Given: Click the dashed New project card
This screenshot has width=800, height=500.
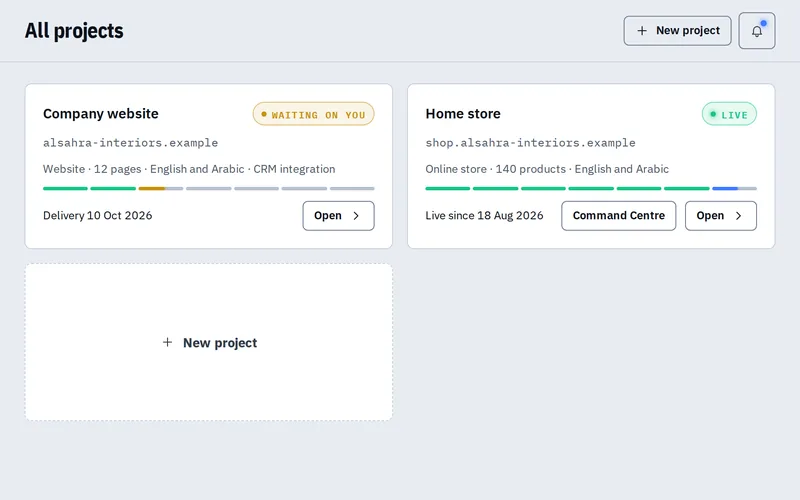Looking at the screenshot, I should point(209,342).
